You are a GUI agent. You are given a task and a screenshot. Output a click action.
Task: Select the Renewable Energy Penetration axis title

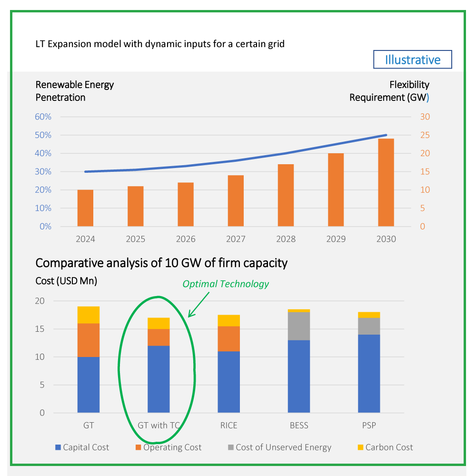pos(75,91)
